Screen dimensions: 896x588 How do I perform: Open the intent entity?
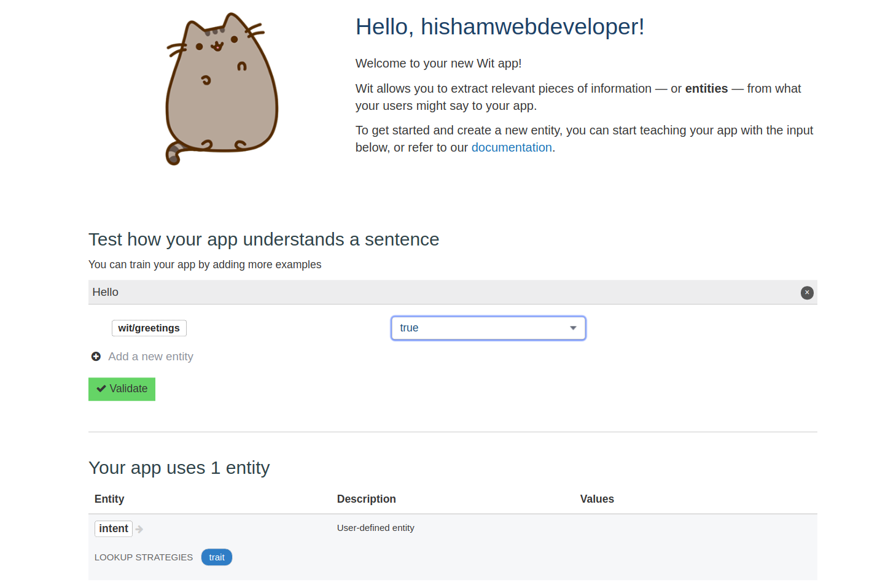[114, 528]
